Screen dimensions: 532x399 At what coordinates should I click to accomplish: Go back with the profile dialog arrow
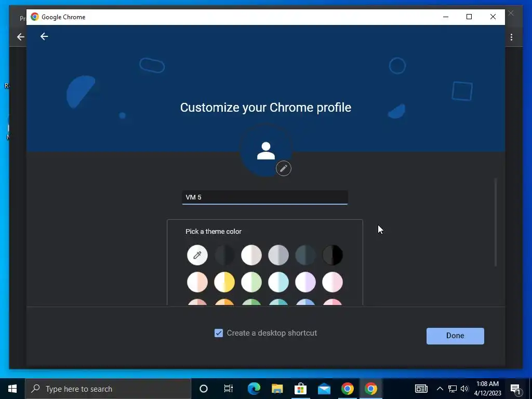click(44, 36)
